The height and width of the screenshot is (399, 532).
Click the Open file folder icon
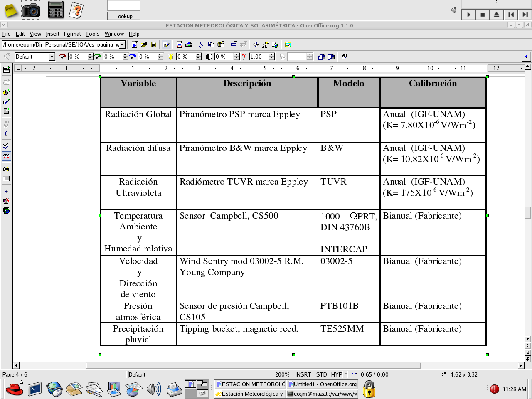pyautogui.click(x=144, y=44)
